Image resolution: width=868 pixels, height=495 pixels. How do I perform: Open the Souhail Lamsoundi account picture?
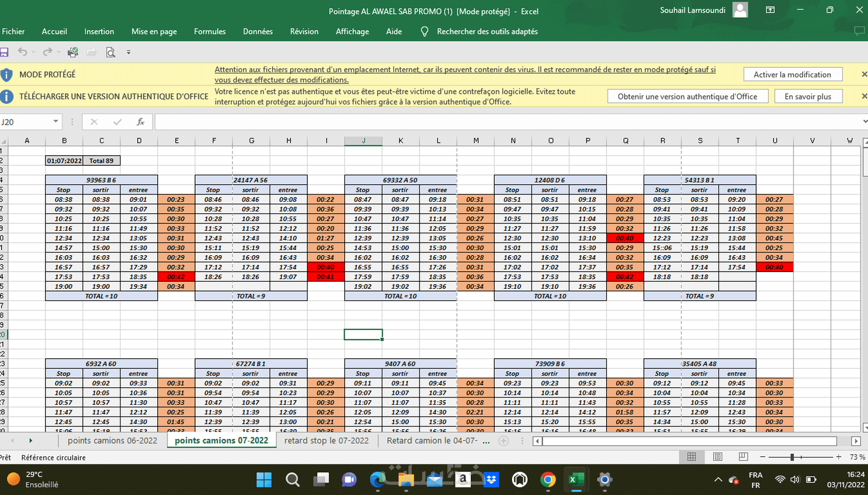coord(740,10)
